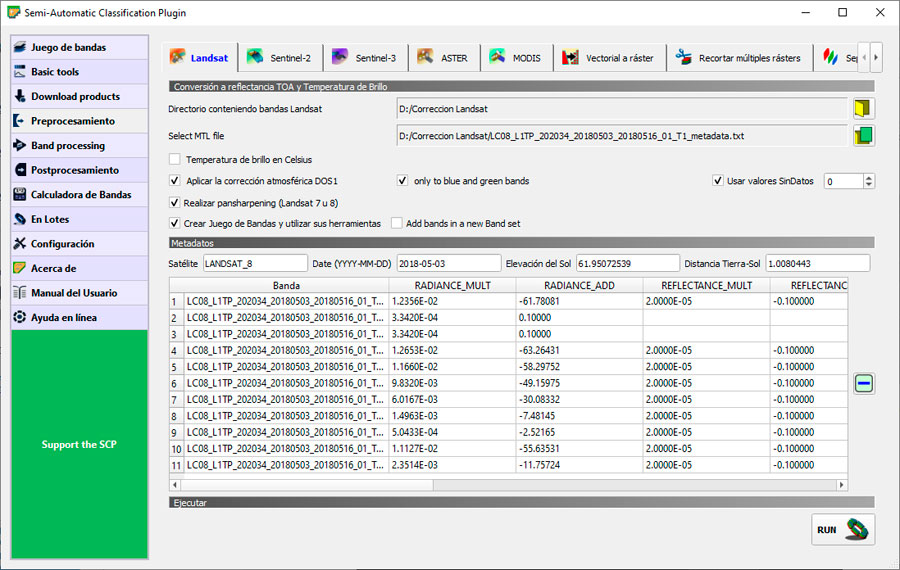This screenshot has width=900, height=570.
Task: Show more tabs with right arrow
Action: 876,57
